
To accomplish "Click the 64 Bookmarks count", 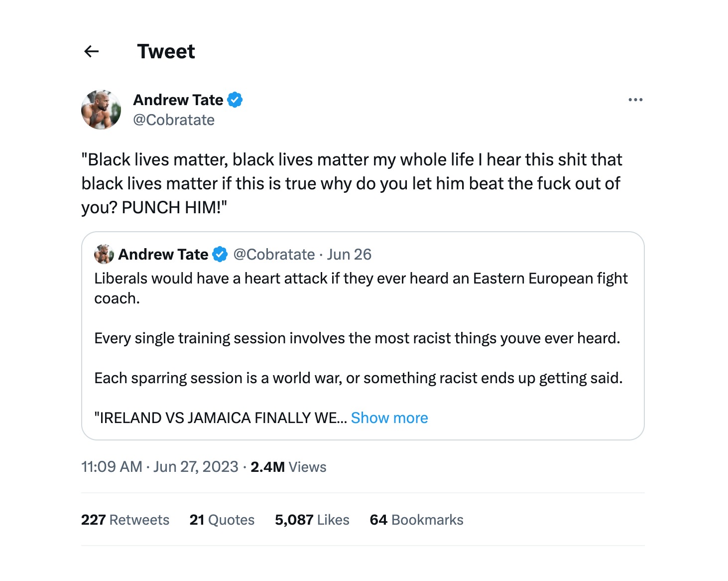I will pos(416,520).
